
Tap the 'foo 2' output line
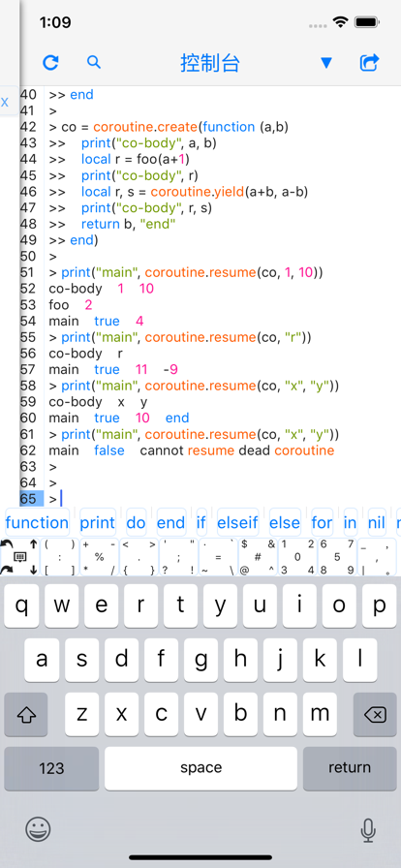tap(71, 305)
